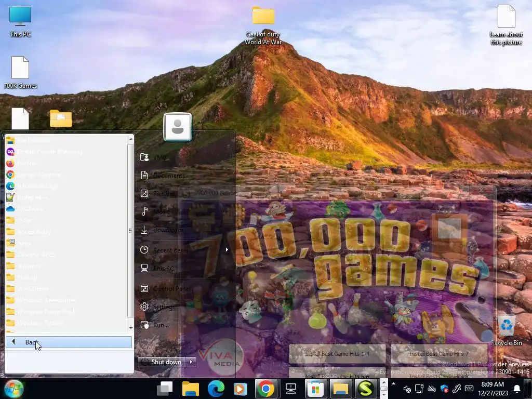Click the Start orb button

click(14, 389)
